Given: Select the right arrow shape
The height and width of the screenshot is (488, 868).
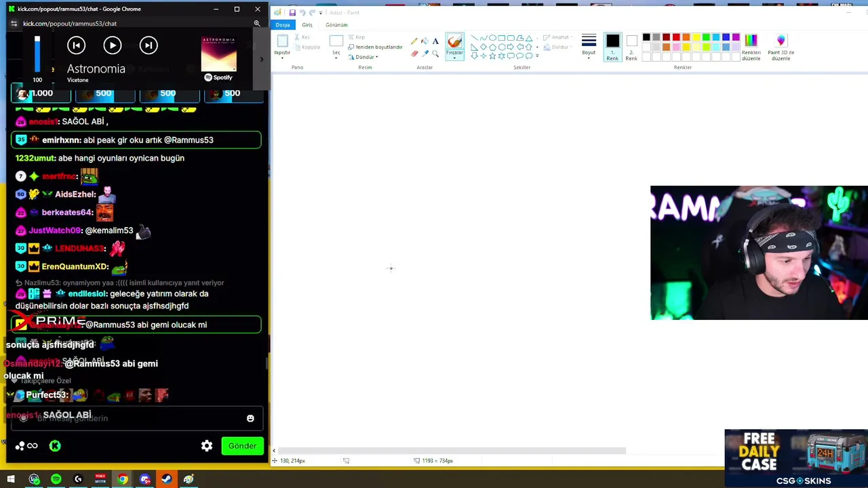Looking at the screenshot, I should tap(510, 47).
